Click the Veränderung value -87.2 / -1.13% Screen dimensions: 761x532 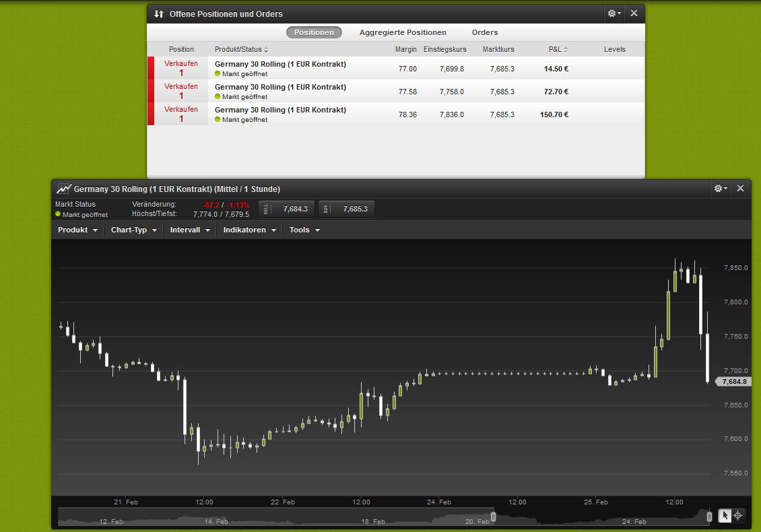[x=226, y=205]
